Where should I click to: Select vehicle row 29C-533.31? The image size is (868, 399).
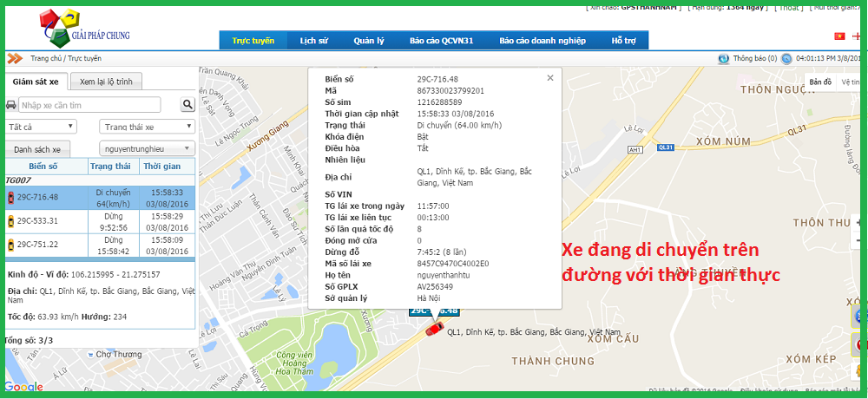point(100,221)
